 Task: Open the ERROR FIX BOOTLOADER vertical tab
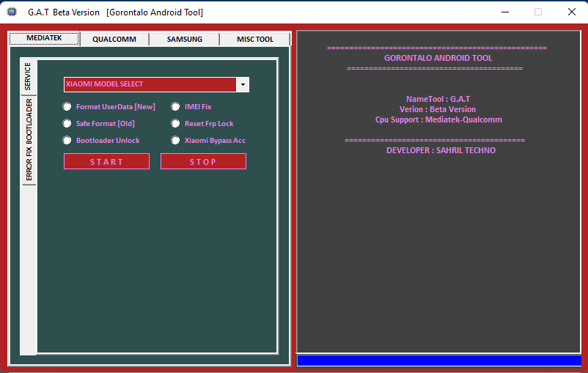[x=29, y=140]
